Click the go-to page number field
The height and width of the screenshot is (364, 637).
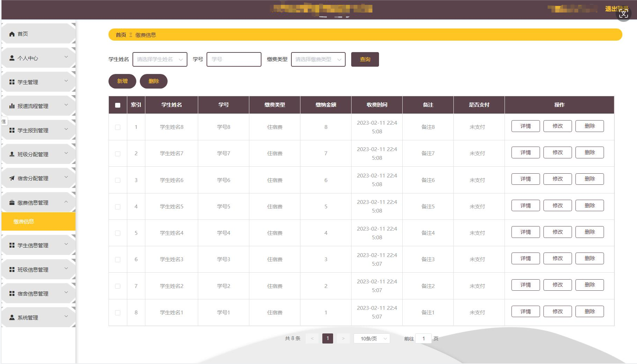(x=424, y=339)
